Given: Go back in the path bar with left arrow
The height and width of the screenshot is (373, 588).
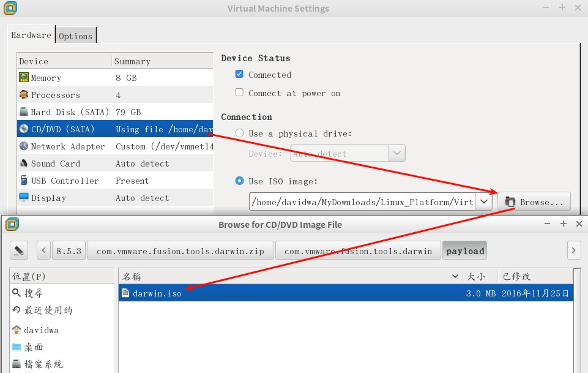Looking at the screenshot, I should coord(43,251).
